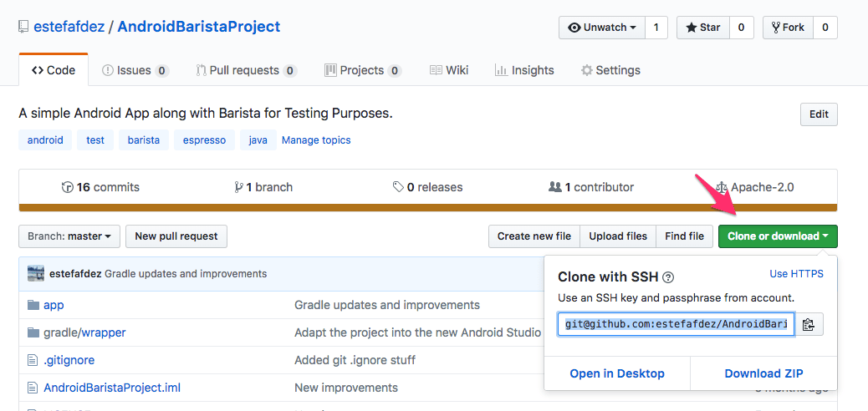Click the Settings gear icon
Screen dimensions: 868x411
coord(587,70)
